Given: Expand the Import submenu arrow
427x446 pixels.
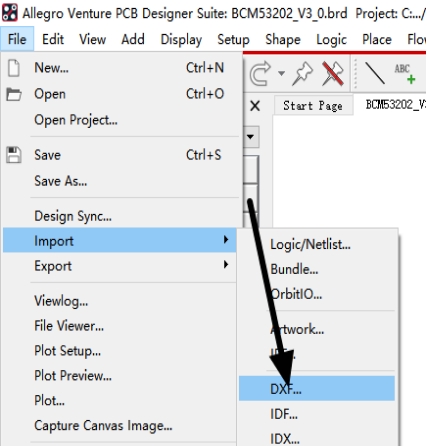Looking at the screenshot, I should [226, 240].
